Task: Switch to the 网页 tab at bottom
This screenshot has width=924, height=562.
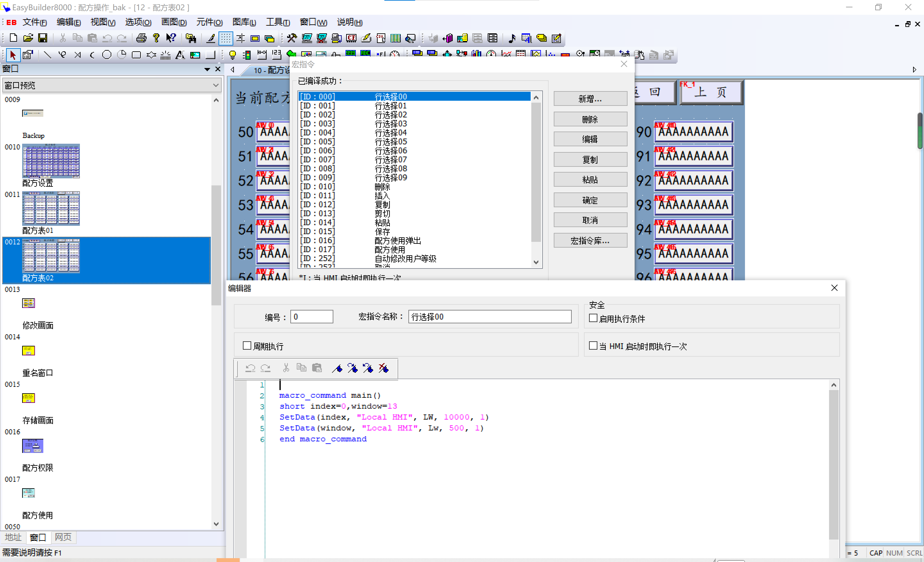Action: [x=63, y=537]
